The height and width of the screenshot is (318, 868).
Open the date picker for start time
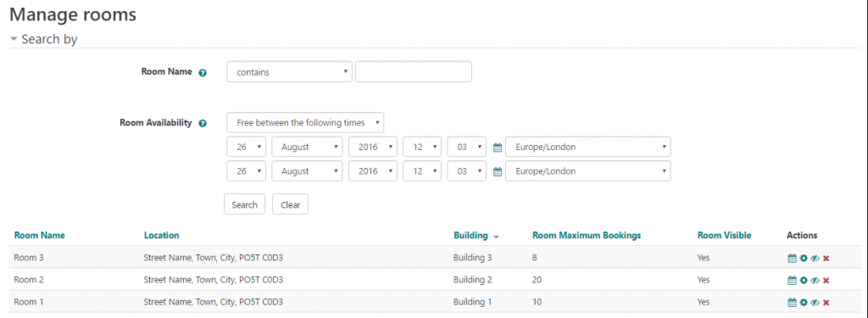(x=497, y=148)
